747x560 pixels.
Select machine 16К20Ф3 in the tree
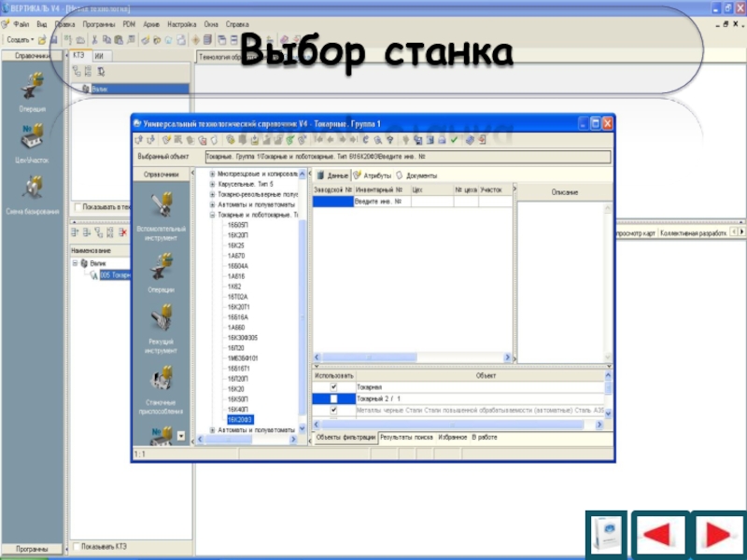tap(240, 419)
